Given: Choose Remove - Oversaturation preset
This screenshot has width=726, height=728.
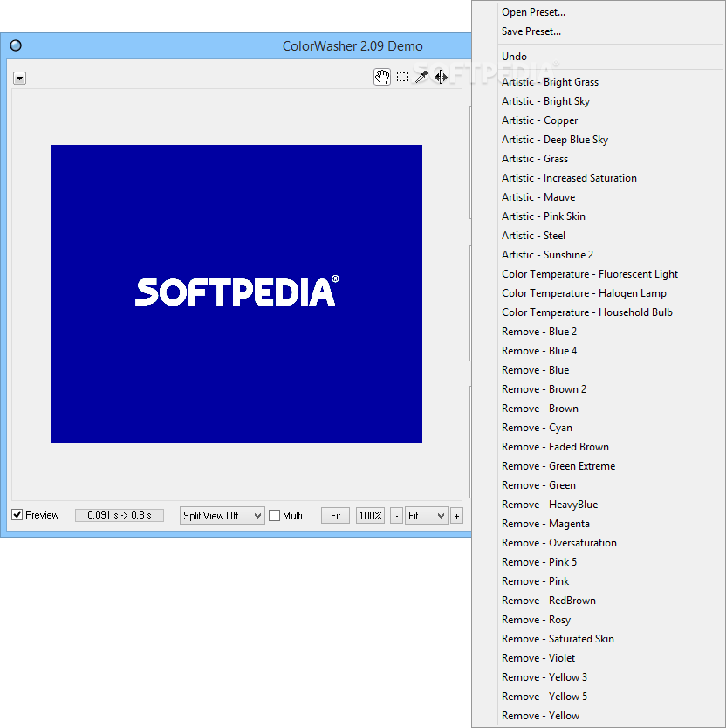Looking at the screenshot, I should [598, 543].
